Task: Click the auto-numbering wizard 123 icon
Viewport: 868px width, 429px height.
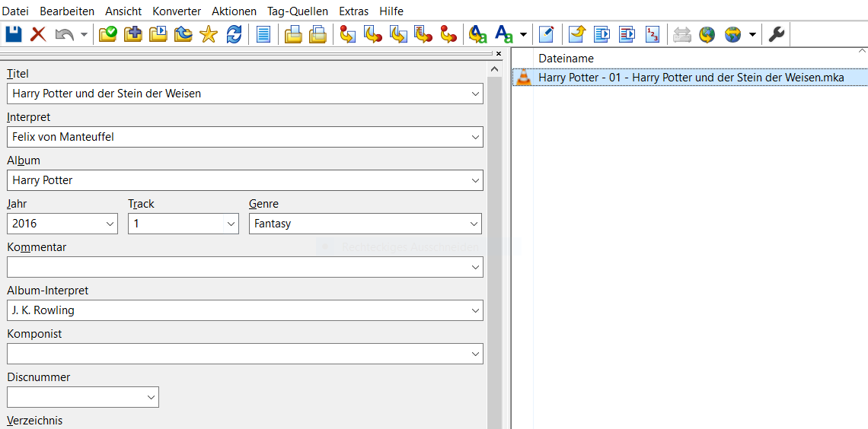Action: (653, 34)
